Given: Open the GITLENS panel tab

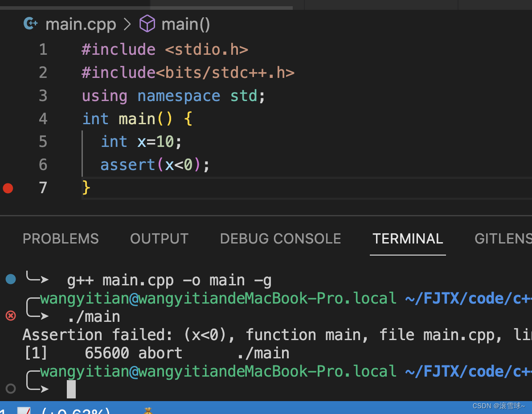Looking at the screenshot, I should click(x=503, y=239).
